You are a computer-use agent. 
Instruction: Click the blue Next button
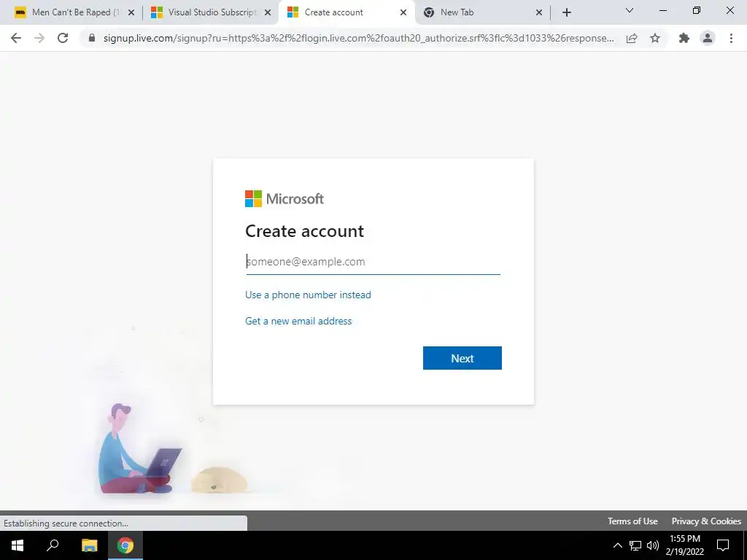[462, 358]
